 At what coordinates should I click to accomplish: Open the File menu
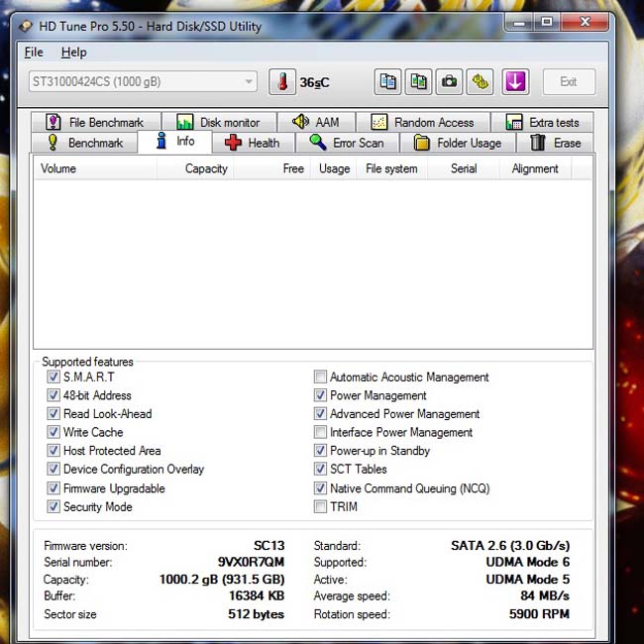[x=34, y=53]
